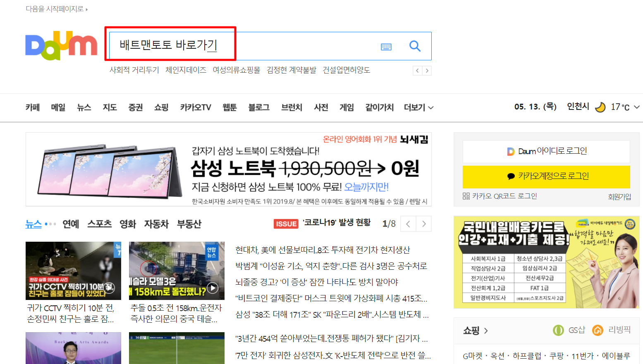
Task: Open the 국민내일배움카드 ad banner
Action: click(546, 262)
